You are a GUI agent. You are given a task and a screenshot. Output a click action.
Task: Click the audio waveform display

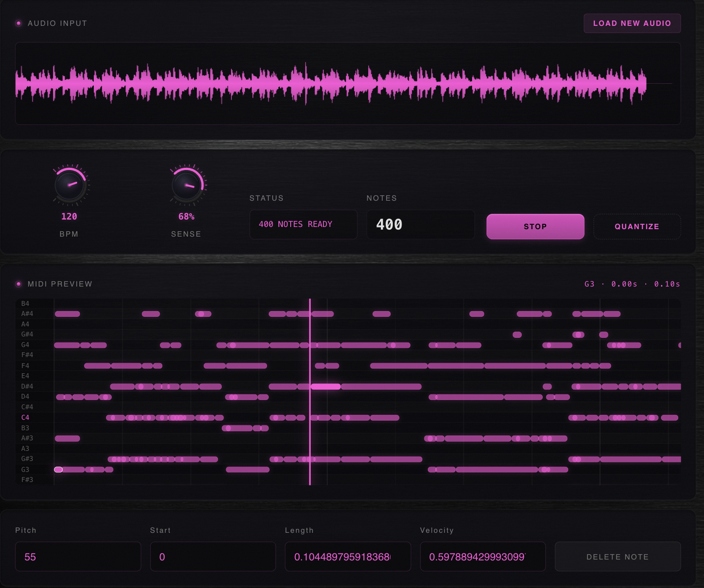point(348,83)
